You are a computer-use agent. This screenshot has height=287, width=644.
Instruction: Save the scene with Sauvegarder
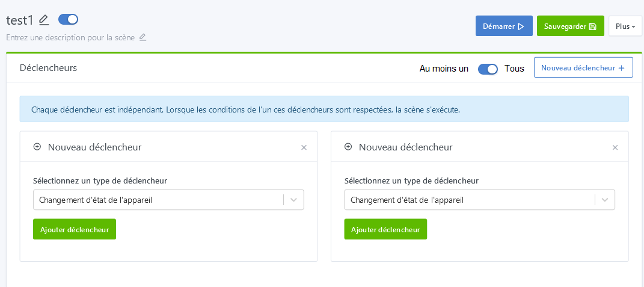click(x=571, y=26)
